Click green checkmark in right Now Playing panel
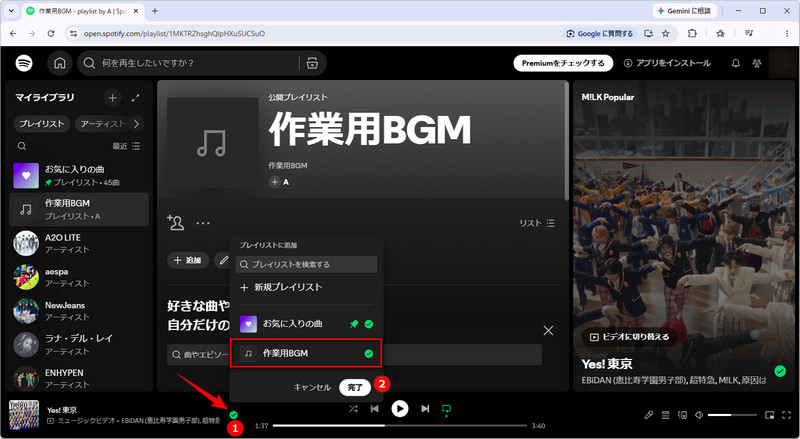 click(780, 371)
